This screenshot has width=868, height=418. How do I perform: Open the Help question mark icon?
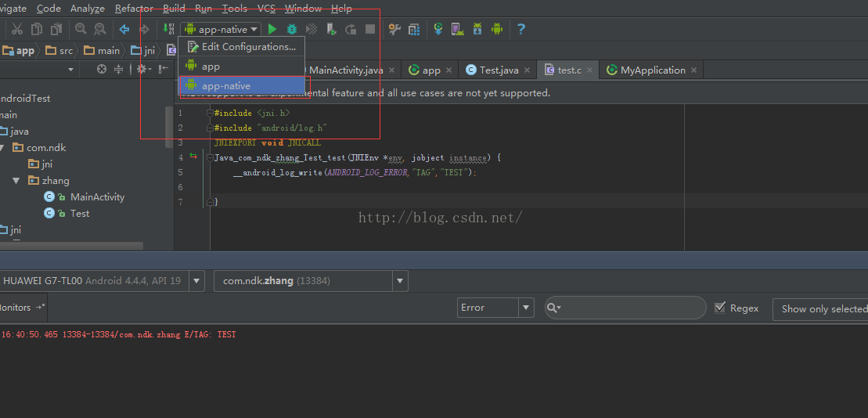point(521,29)
